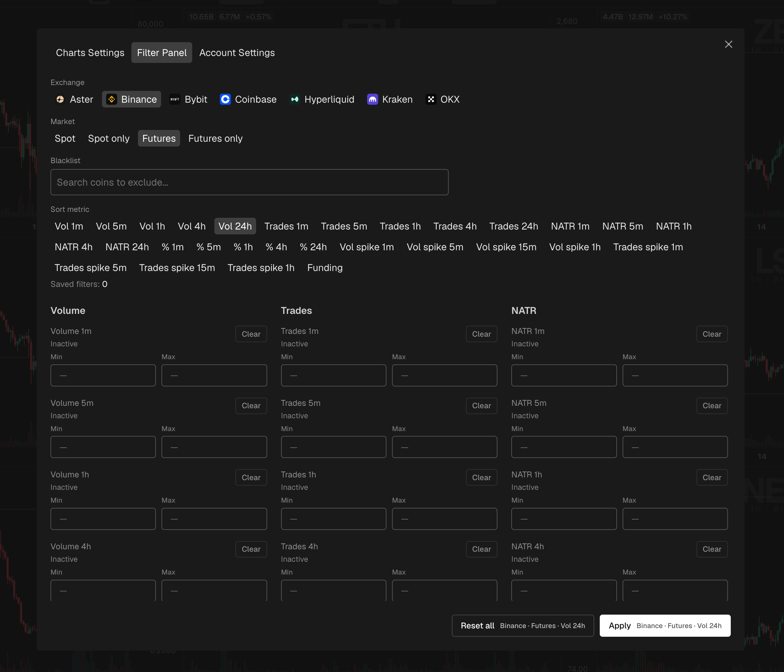Sort by Trades spike 1m
This screenshot has height=672, width=784.
[x=648, y=247]
